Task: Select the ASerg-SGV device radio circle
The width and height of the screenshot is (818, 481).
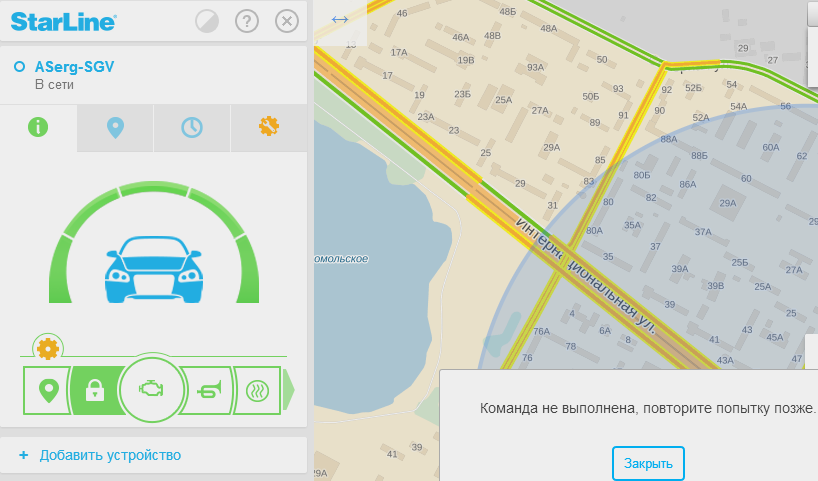Action: [x=19, y=67]
